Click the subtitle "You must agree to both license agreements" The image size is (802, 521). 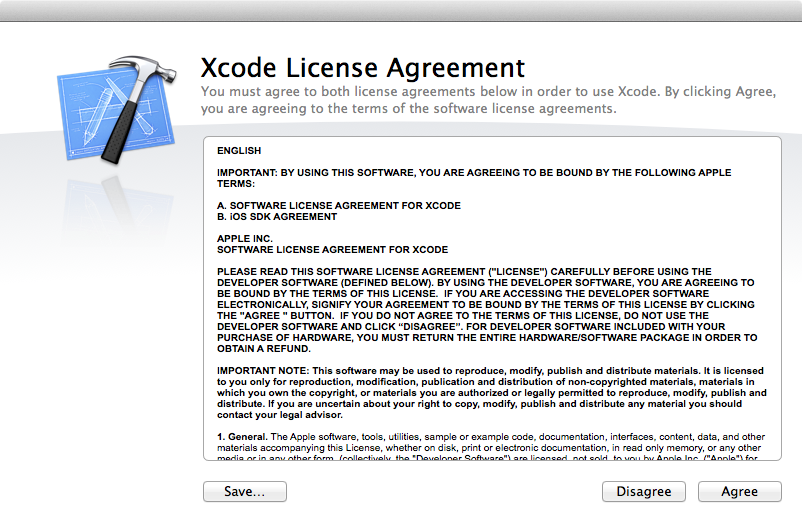(x=488, y=100)
